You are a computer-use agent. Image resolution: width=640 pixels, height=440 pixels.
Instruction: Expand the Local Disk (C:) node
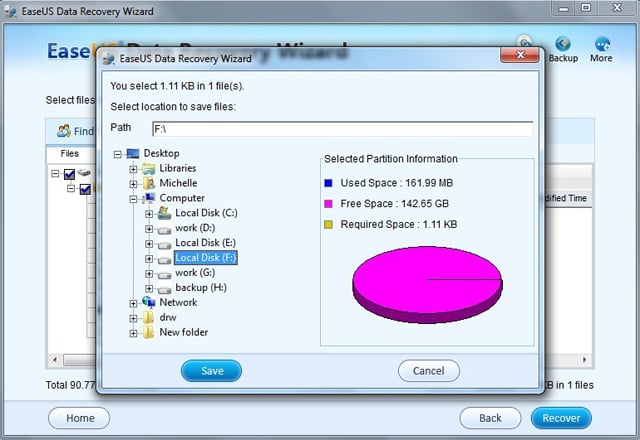point(149,214)
